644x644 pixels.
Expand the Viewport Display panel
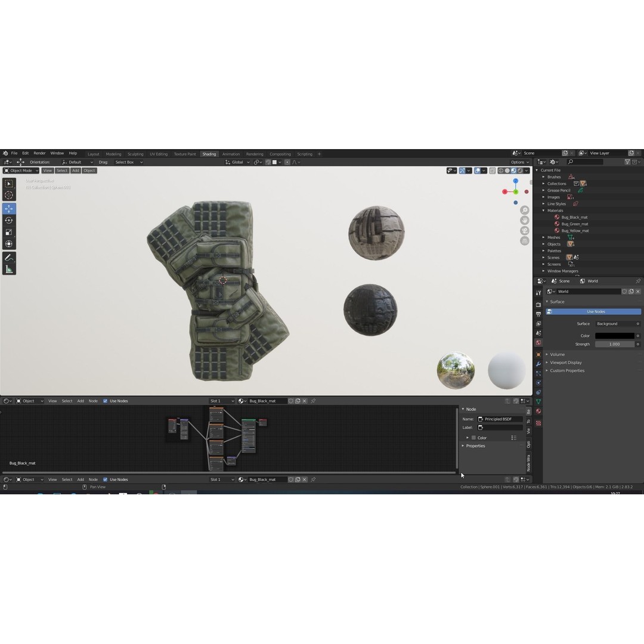[565, 363]
